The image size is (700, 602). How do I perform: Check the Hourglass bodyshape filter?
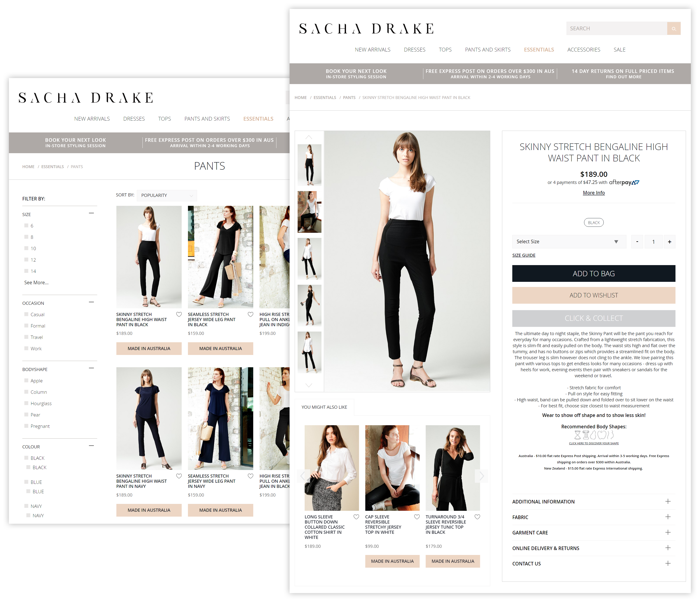point(26,403)
